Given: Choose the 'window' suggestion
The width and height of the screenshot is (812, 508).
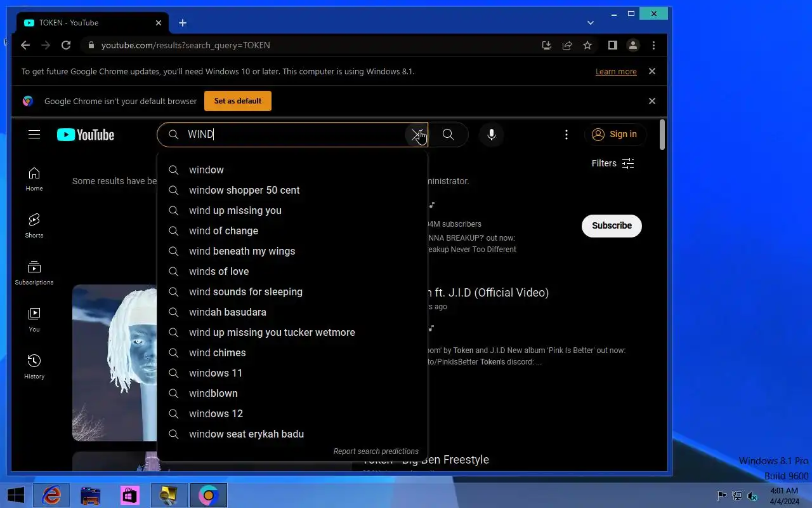Looking at the screenshot, I should 292,170.
